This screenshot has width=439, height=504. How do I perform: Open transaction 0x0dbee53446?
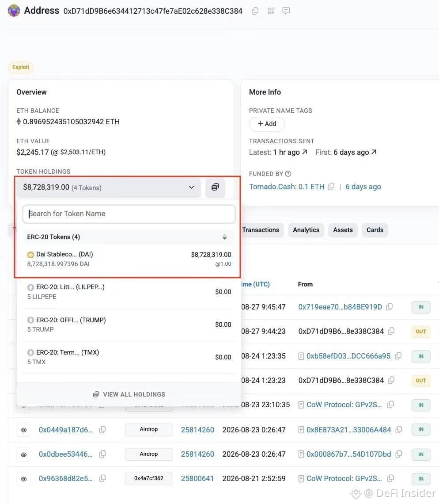pos(66,454)
